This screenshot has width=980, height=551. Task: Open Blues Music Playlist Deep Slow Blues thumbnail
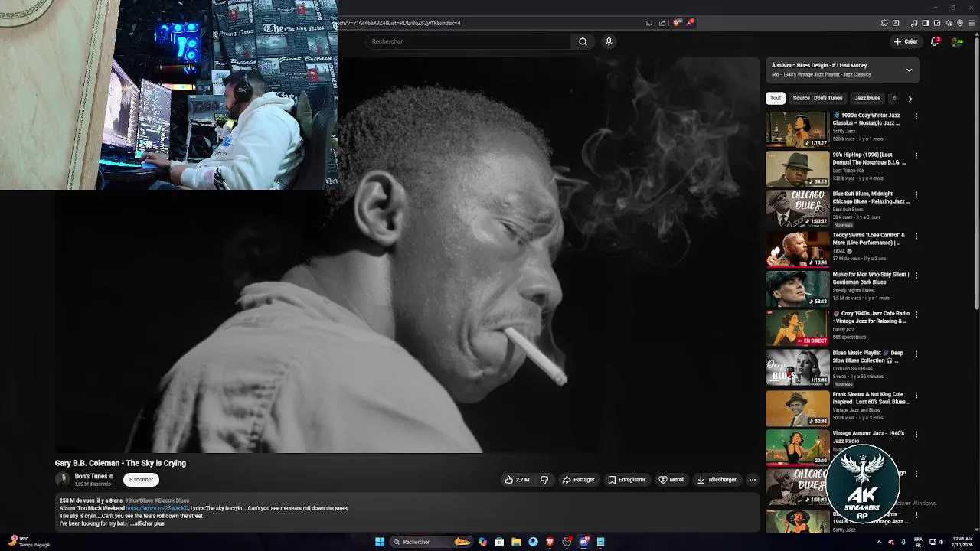[797, 368]
